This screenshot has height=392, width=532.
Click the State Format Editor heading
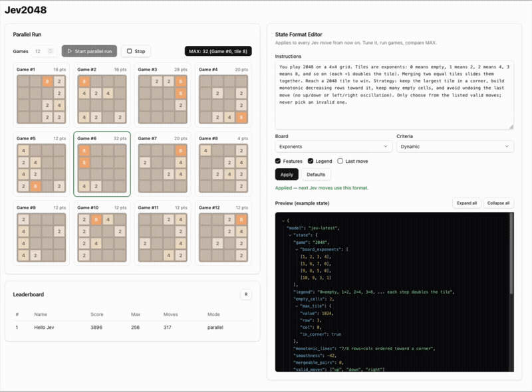pyautogui.click(x=299, y=35)
